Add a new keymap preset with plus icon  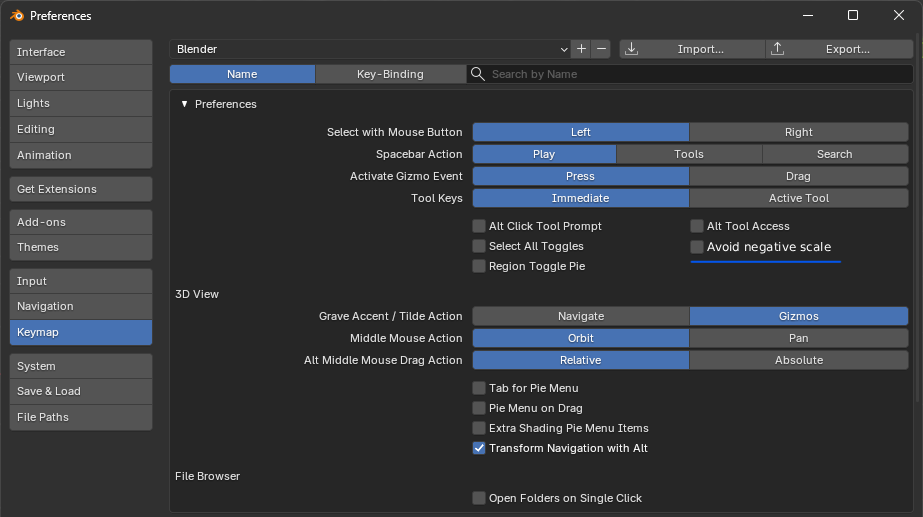click(x=582, y=49)
